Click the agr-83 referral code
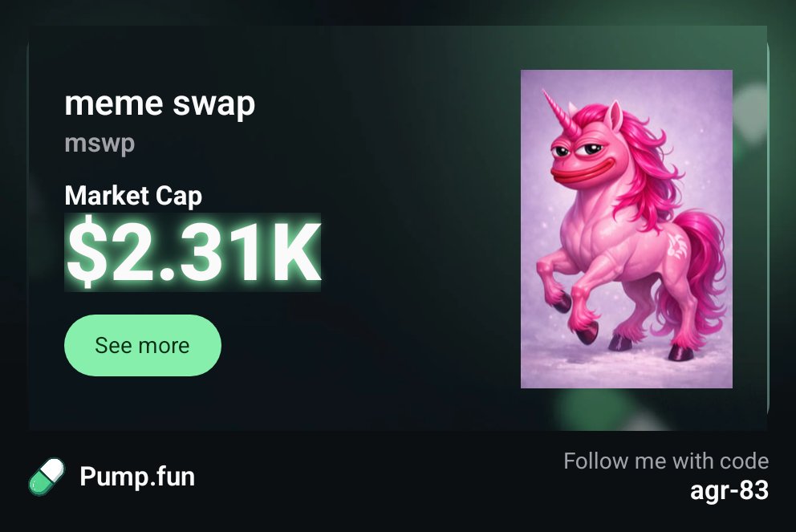796x532 pixels. (x=729, y=490)
